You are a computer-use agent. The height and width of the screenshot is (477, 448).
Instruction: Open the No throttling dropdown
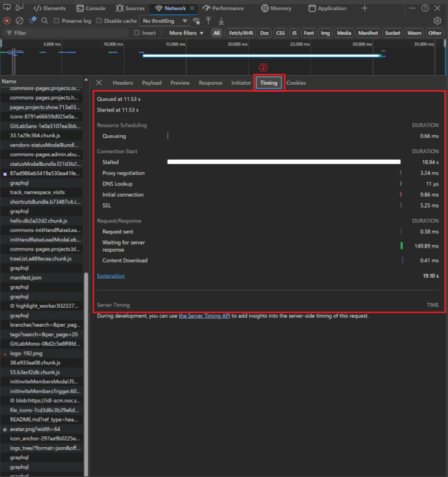tap(165, 21)
